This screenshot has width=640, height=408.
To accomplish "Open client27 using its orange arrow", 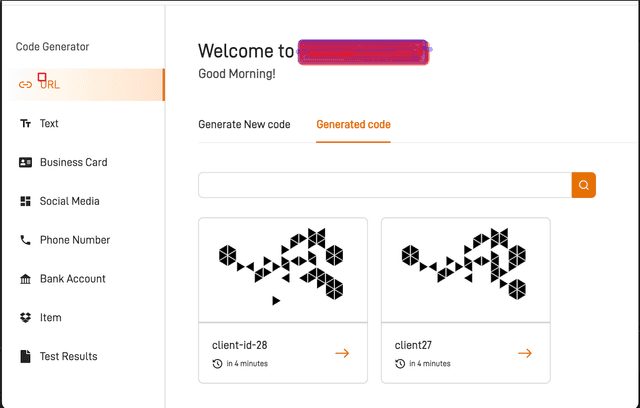I will coord(525,353).
